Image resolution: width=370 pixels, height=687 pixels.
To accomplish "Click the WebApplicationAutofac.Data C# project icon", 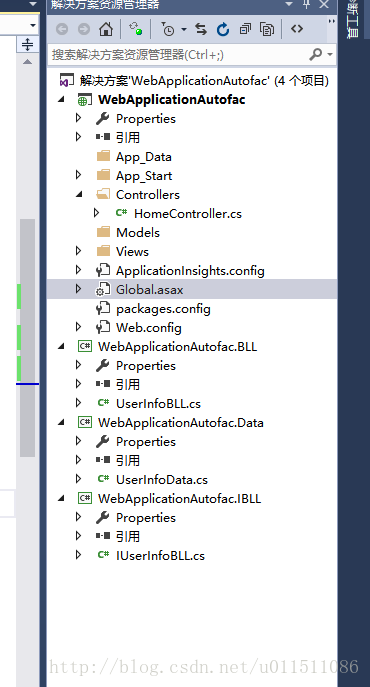I will 85,422.
